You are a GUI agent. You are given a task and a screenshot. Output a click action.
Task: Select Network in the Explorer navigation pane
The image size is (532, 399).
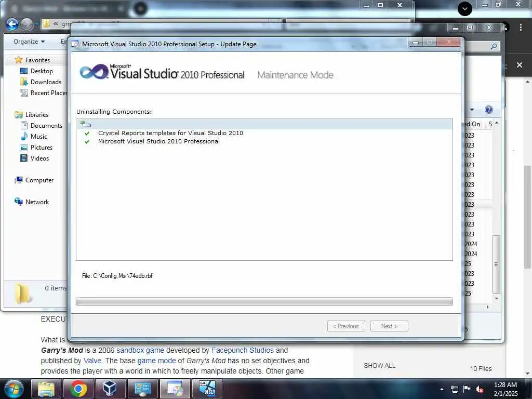(37, 202)
